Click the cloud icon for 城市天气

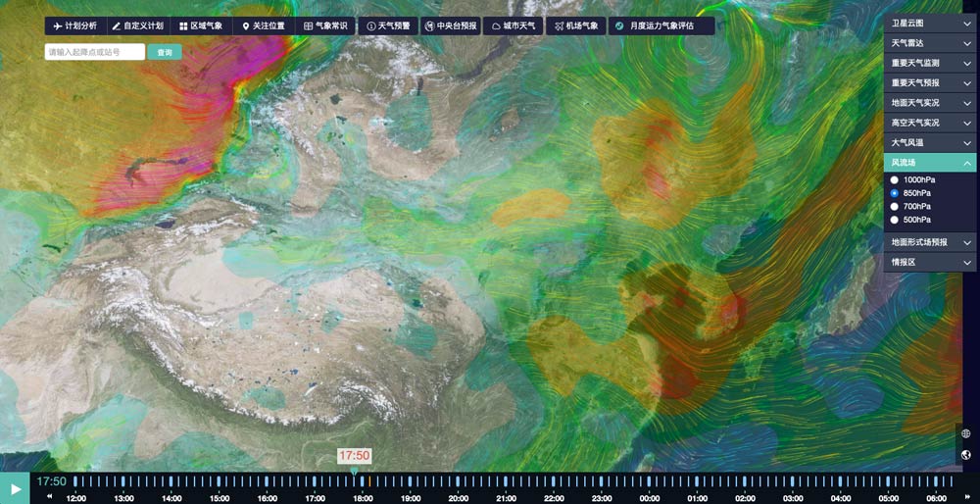point(496,25)
